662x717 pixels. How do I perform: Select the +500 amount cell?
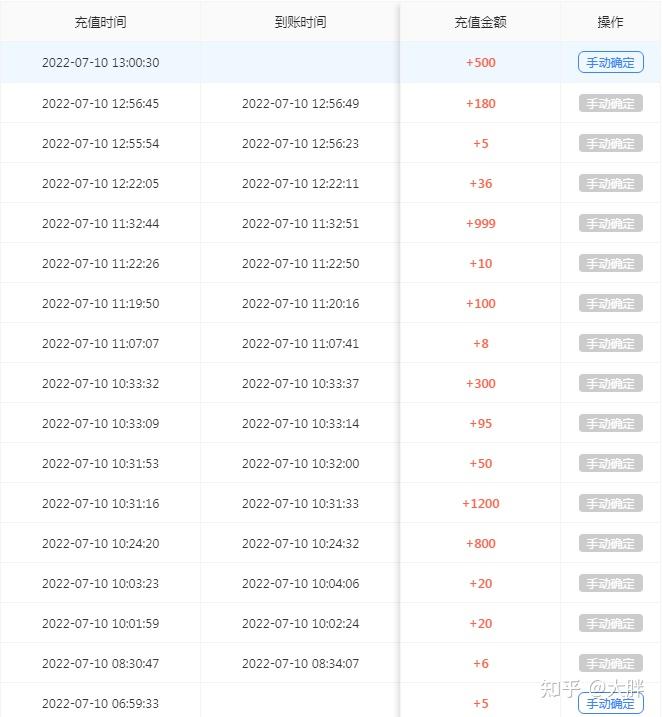point(480,63)
